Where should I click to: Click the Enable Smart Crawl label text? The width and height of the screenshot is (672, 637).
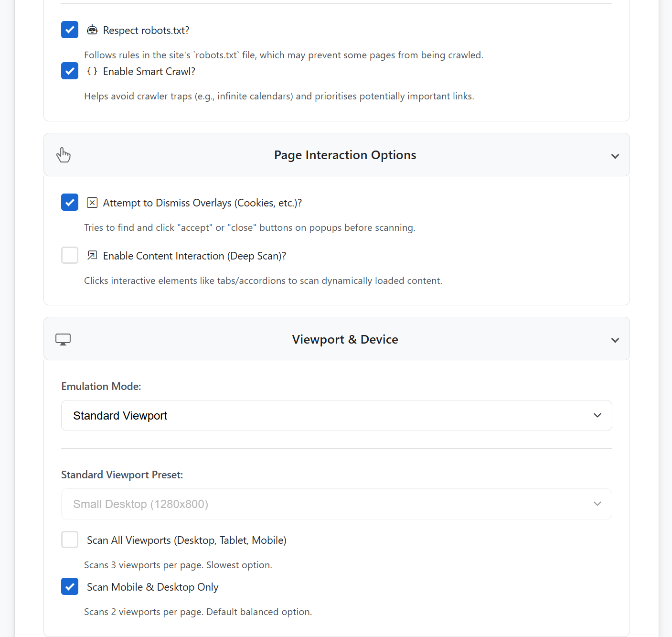(149, 71)
